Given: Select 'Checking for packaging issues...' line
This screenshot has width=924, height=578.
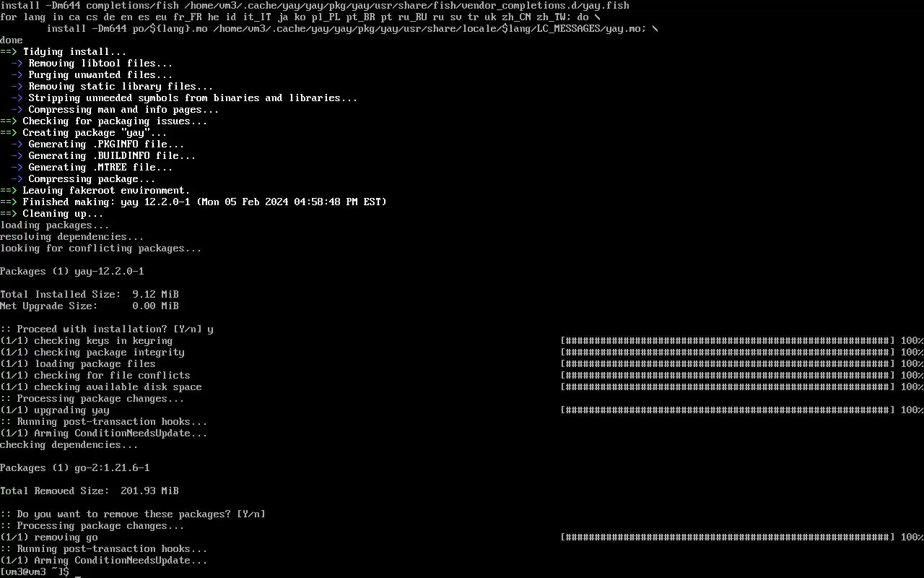Looking at the screenshot, I should point(104,121).
